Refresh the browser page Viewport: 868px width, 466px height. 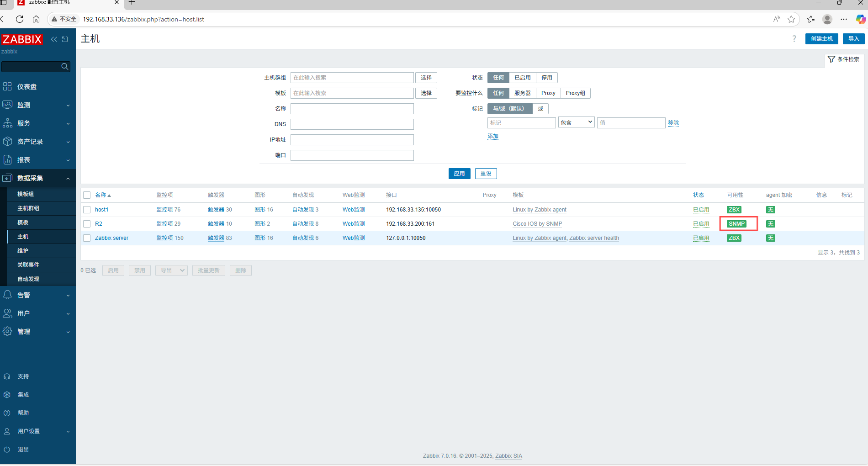point(20,19)
